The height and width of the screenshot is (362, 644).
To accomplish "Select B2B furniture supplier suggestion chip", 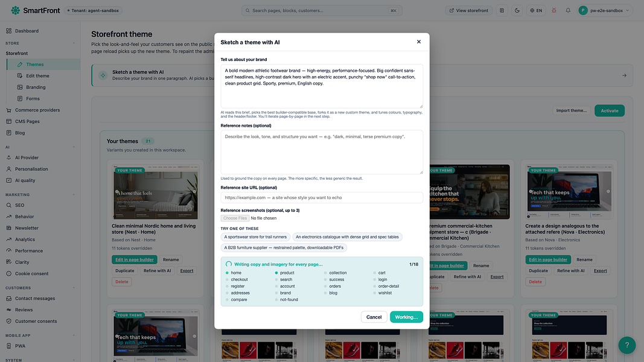I will [x=284, y=247].
